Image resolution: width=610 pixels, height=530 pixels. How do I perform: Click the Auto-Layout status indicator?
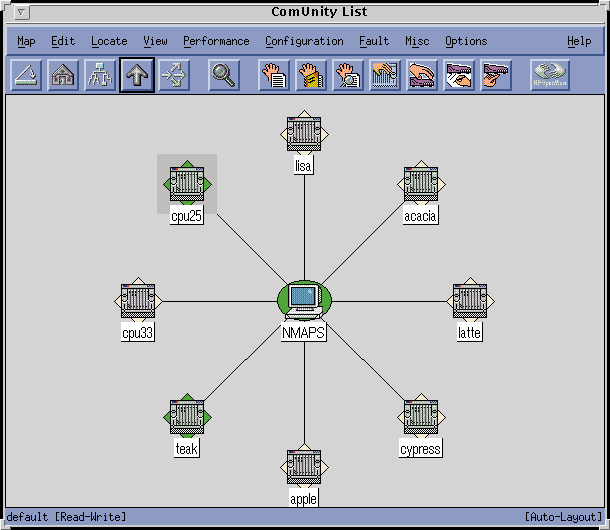[561, 516]
